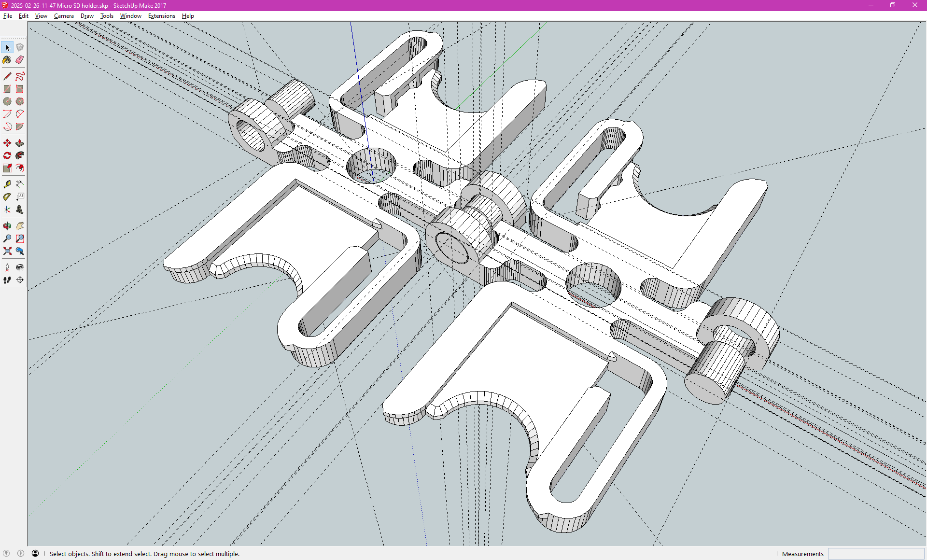Choose the Axes tool

[x=7, y=210]
